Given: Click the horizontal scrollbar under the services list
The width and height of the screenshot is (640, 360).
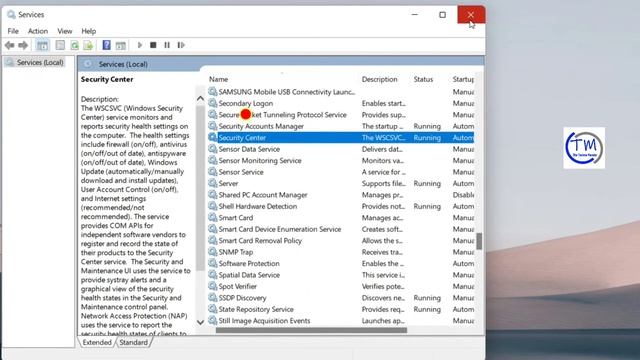Looking at the screenshot, I should pyautogui.click(x=311, y=330).
